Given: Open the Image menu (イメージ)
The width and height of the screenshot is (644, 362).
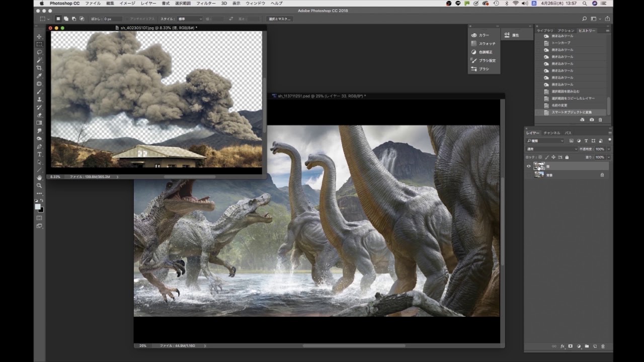Looking at the screenshot, I should 127,4.
